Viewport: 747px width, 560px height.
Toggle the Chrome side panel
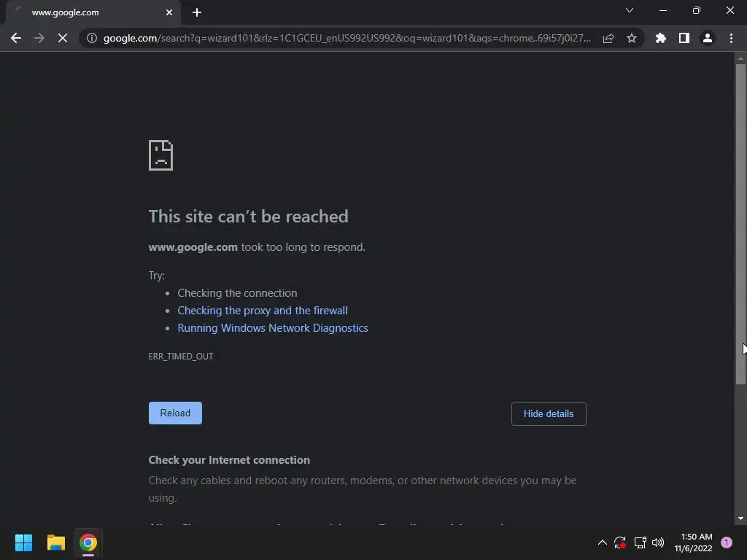[684, 38]
